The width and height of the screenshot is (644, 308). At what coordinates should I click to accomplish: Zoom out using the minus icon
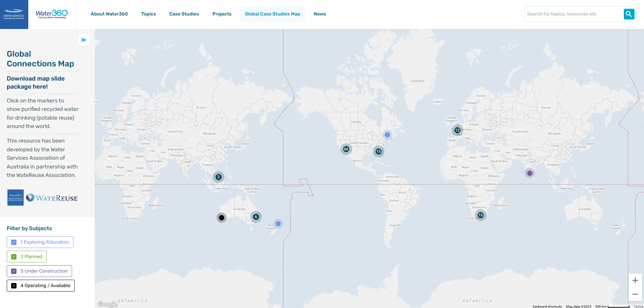(x=635, y=294)
